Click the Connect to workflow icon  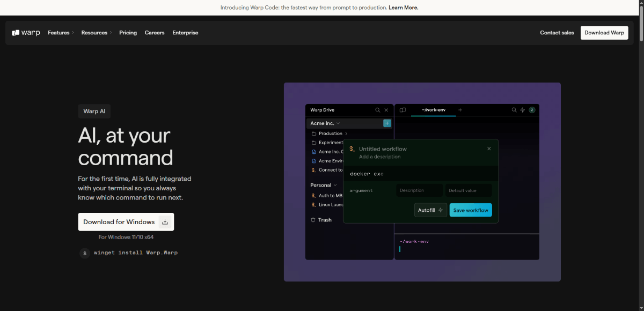(314, 170)
